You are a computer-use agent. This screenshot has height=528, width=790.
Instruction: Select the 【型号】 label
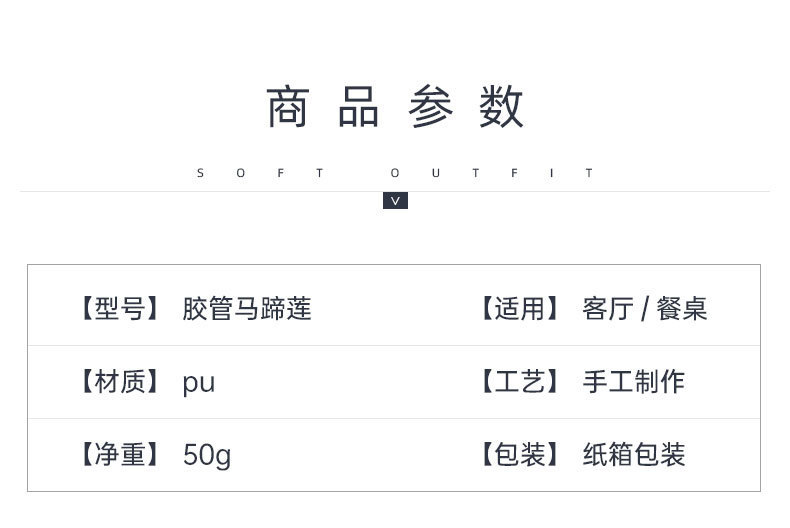(x=120, y=308)
